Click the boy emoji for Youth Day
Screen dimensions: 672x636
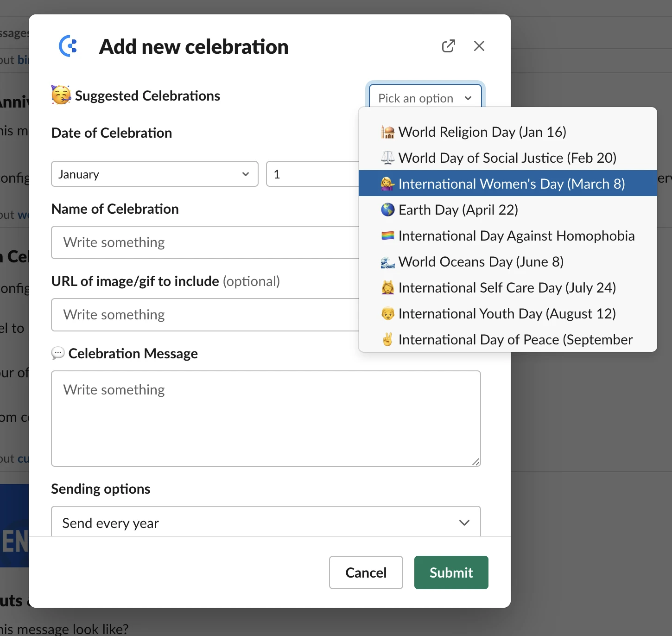tap(388, 314)
